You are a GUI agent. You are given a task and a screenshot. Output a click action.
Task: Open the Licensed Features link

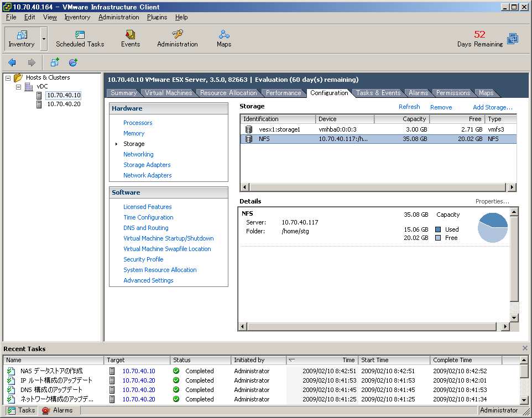pyautogui.click(x=148, y=207)
